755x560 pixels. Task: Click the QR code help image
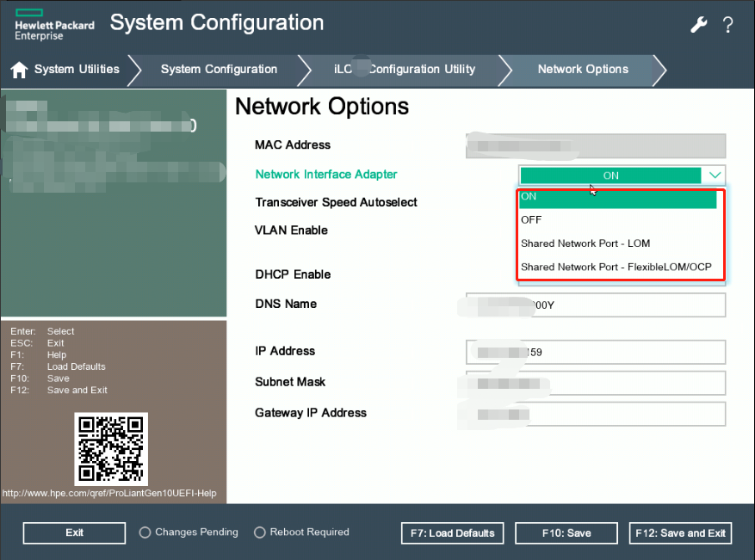[x=111, y=448]
